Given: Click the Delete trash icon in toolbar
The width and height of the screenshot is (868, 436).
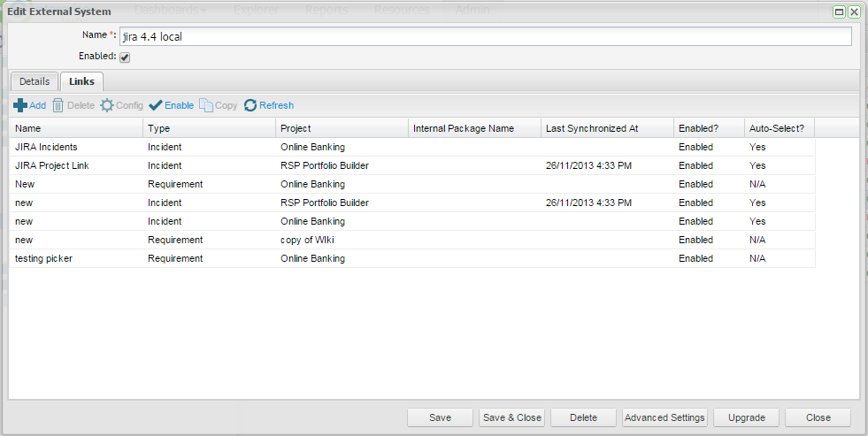Looking at the screenshot, I should click(58, 105).
